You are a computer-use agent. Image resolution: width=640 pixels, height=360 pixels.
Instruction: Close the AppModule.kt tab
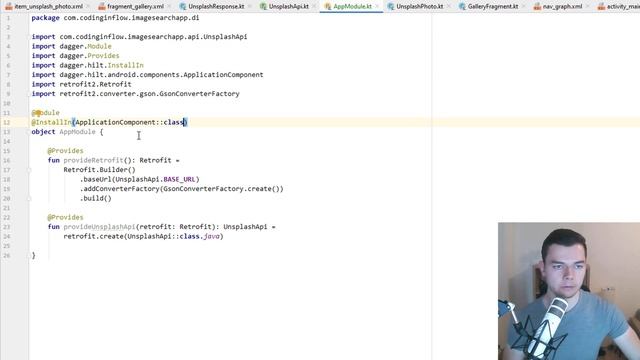click(x=377, y=7)
